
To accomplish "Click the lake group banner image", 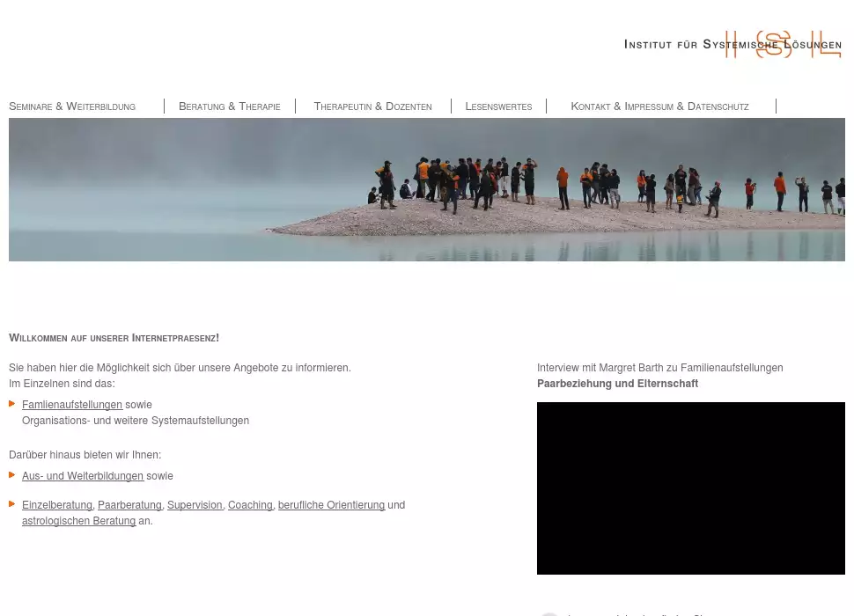I will pyautogui.click(x=427, y=189).
